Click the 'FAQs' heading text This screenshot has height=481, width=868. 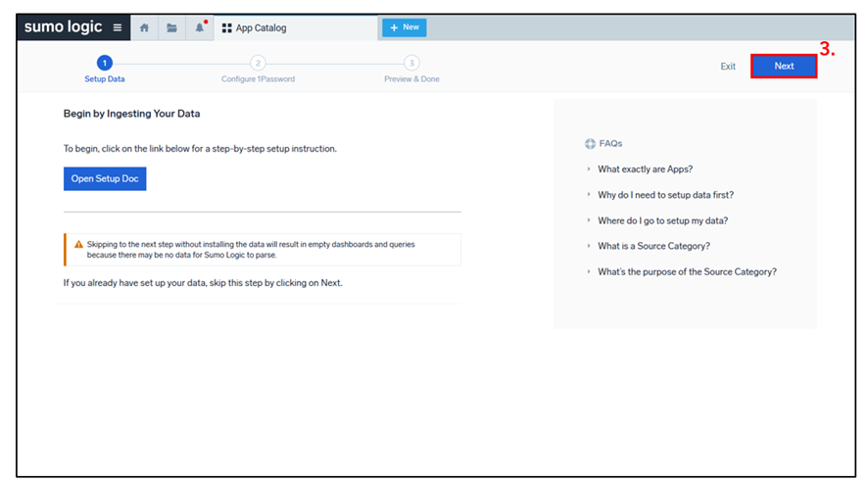pos(610,143)
